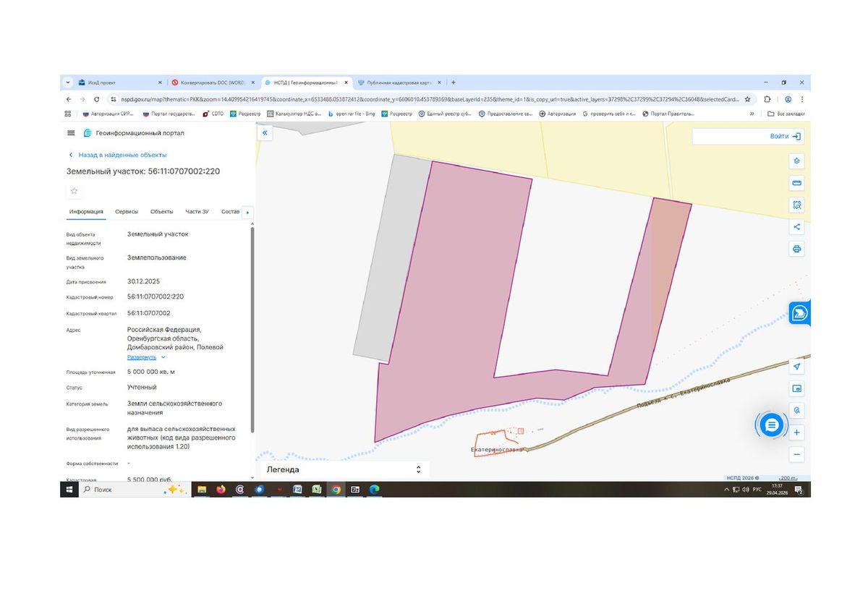
Task: Click the Войти login button
Action: (786, 136)
